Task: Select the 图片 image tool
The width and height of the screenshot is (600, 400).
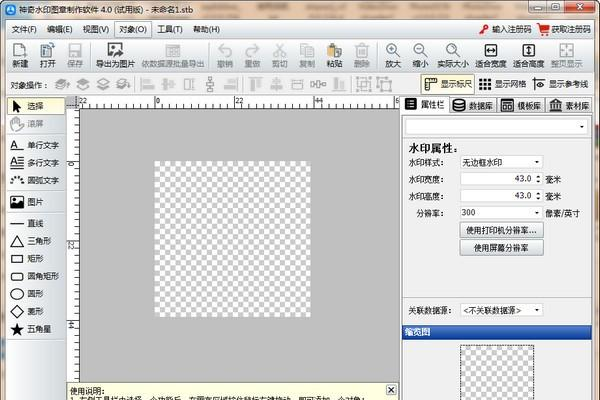Action: click(36, 202)
